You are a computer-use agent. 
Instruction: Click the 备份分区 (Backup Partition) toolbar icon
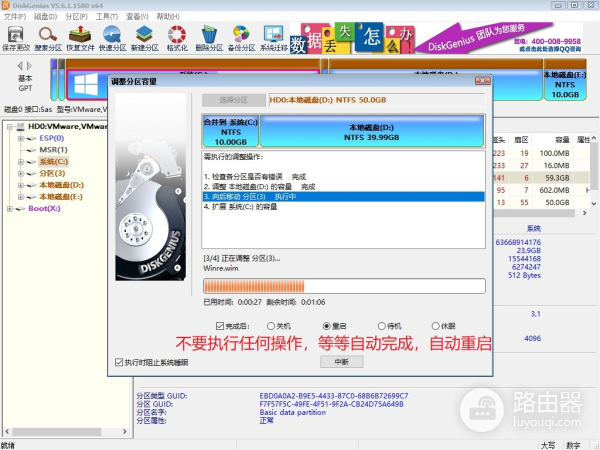tap(241, 38)
